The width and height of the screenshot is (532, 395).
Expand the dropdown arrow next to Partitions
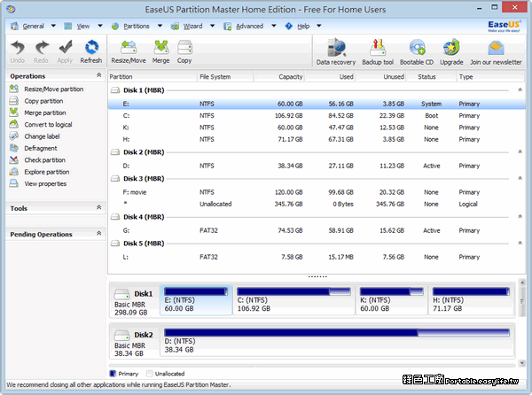coord(160,26)
